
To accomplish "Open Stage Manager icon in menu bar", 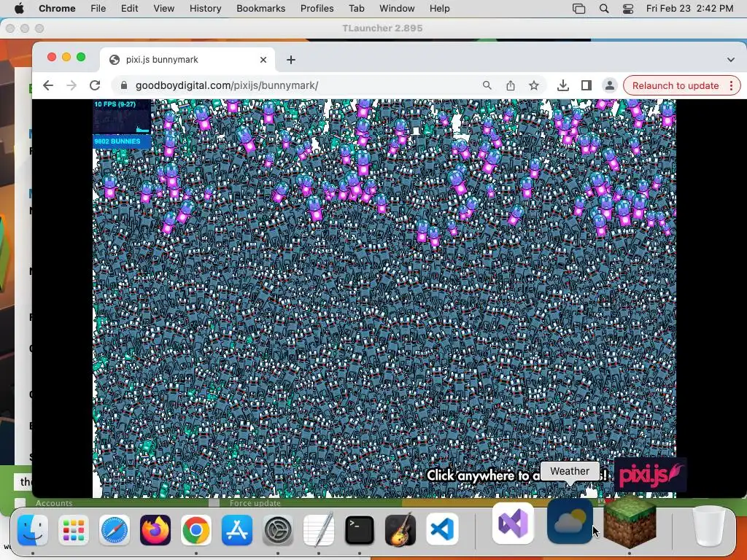I will click(x=578, y=9).
